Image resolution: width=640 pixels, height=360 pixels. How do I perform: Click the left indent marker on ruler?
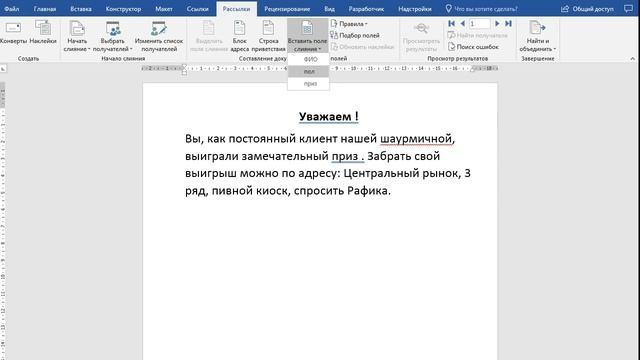pos(184,73)
